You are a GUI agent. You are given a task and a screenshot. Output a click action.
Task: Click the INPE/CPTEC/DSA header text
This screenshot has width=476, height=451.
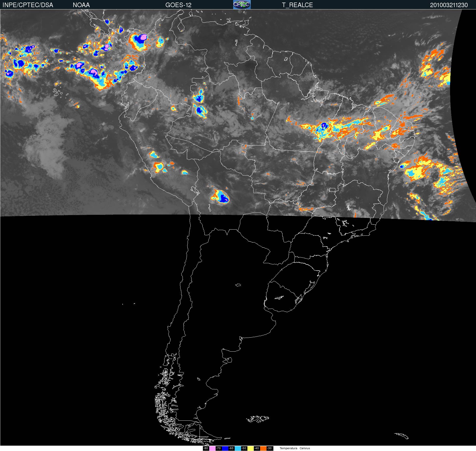pyautogui.click(x=28, y=5)
